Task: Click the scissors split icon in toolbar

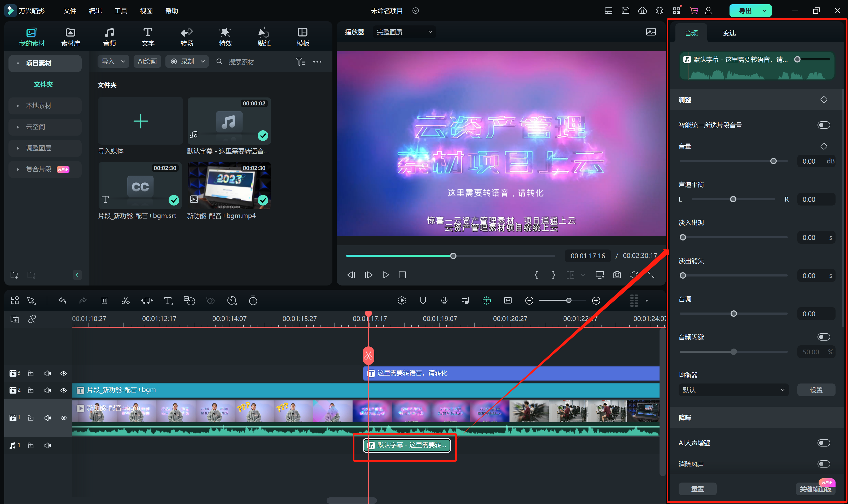Action: coord(125,300)
